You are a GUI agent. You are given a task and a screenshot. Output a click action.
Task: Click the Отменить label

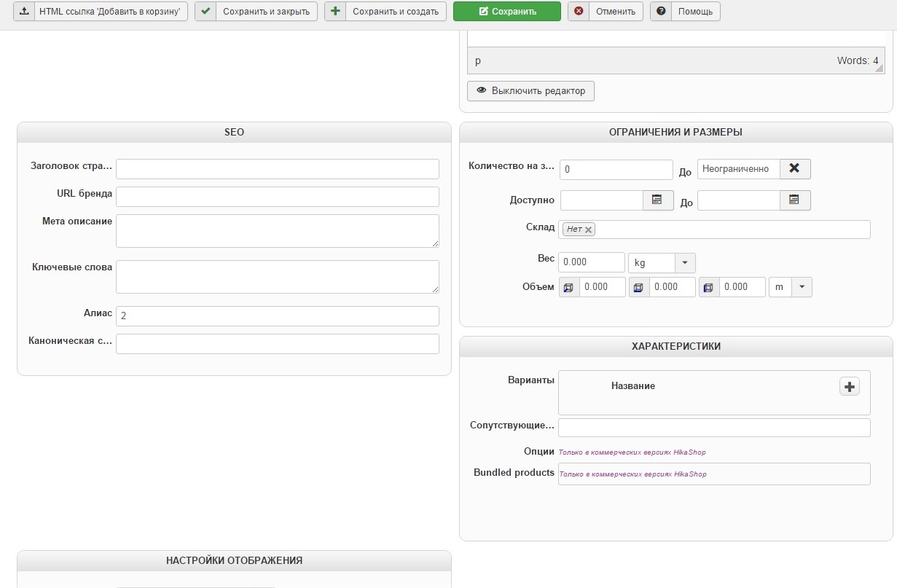(616, 12)
